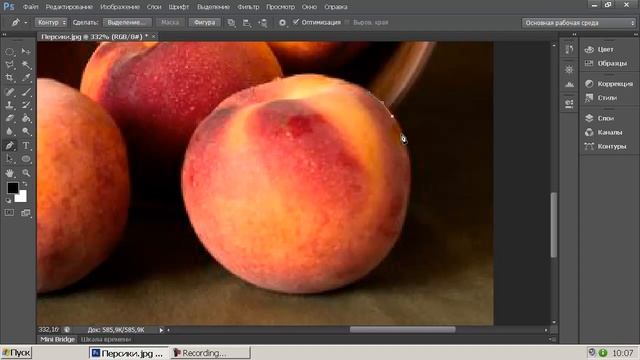Toggle the Оптимизация checkbox

point(296,22)
